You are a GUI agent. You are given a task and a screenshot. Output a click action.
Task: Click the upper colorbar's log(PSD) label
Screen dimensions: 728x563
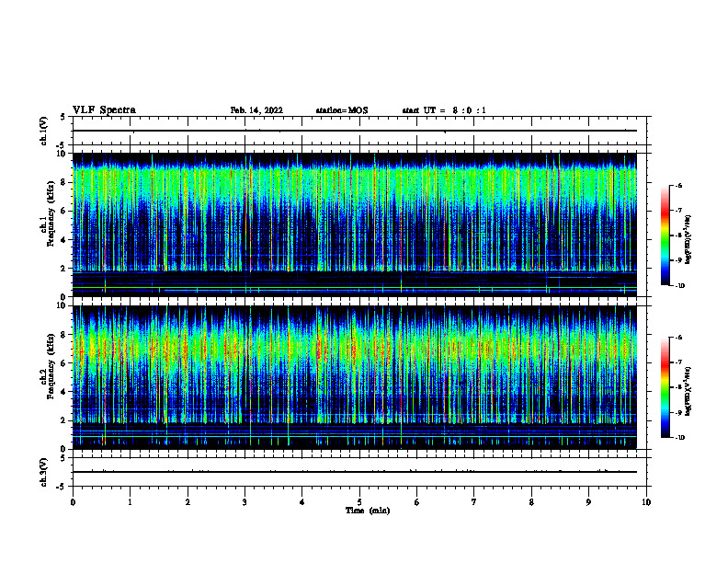click(x=688, y=239)
